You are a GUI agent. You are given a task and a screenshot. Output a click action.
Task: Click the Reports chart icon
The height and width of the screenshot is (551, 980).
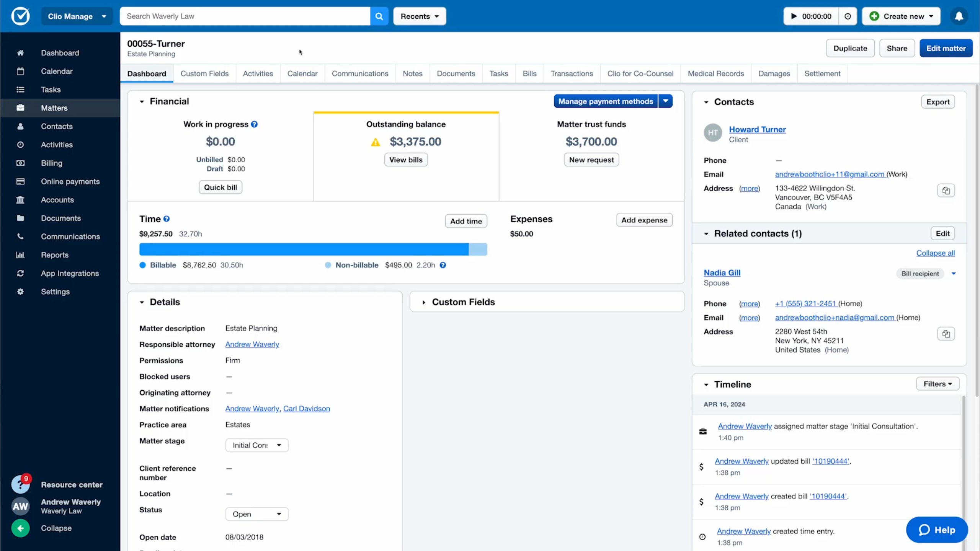[20, 255]
